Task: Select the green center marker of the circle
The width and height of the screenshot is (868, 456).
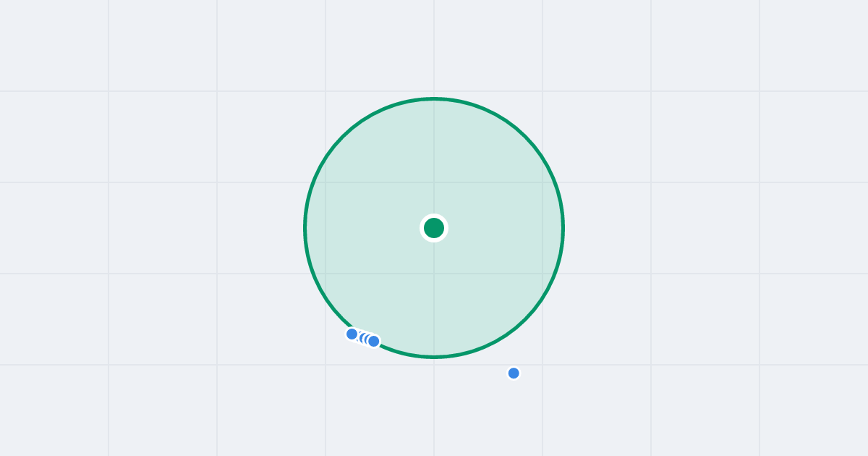Action: tap(434, 228)
